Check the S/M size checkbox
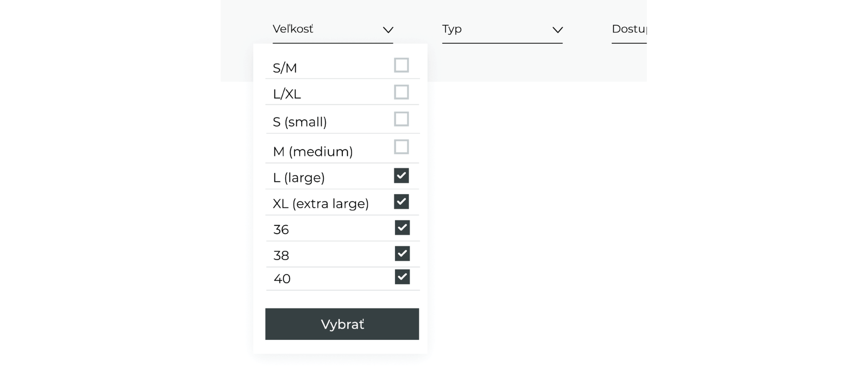The height and width of the screenshot is (389, 868). [x=401, y=65]
